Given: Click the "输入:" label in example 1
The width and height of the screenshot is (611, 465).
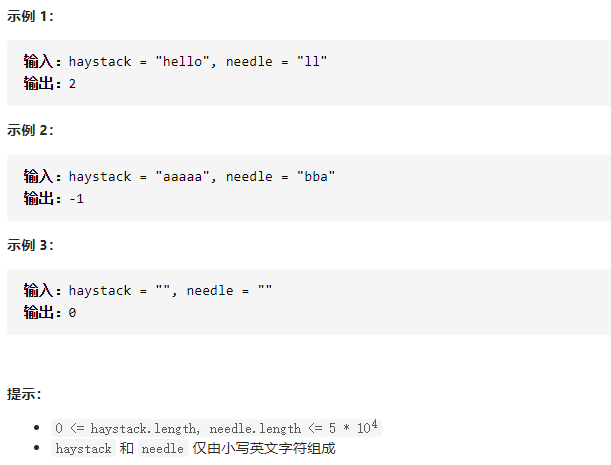Looking at the screenshot, I should click(x=43, y=62).
